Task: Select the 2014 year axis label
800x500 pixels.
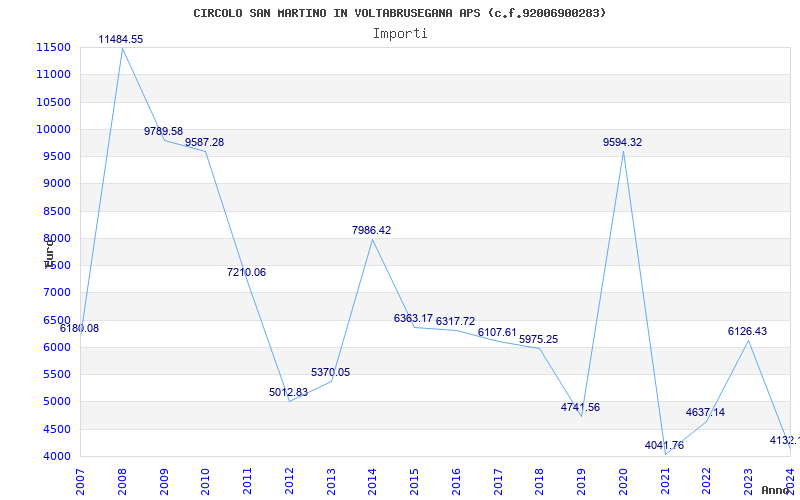Action: pyautogui.click(x=372, y=482)
